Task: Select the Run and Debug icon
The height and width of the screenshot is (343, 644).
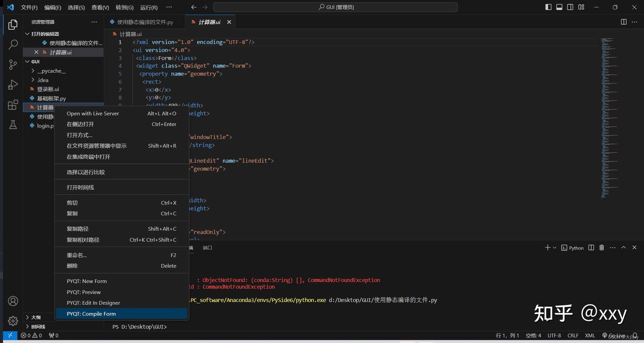Action: pos(13,85)
